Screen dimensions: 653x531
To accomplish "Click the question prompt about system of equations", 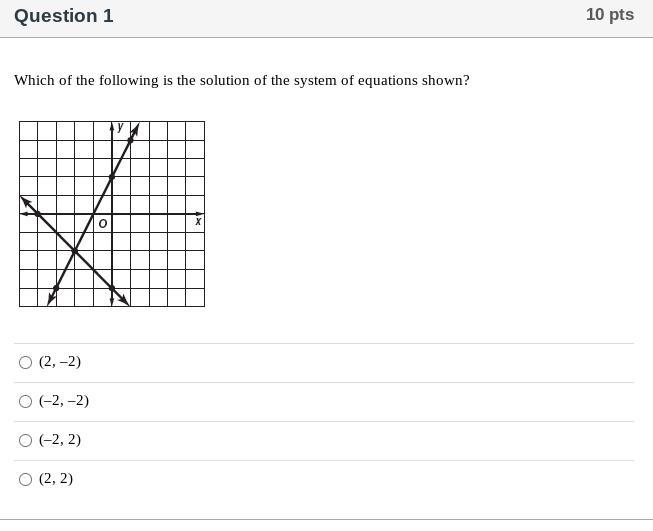I will point(242,80).
